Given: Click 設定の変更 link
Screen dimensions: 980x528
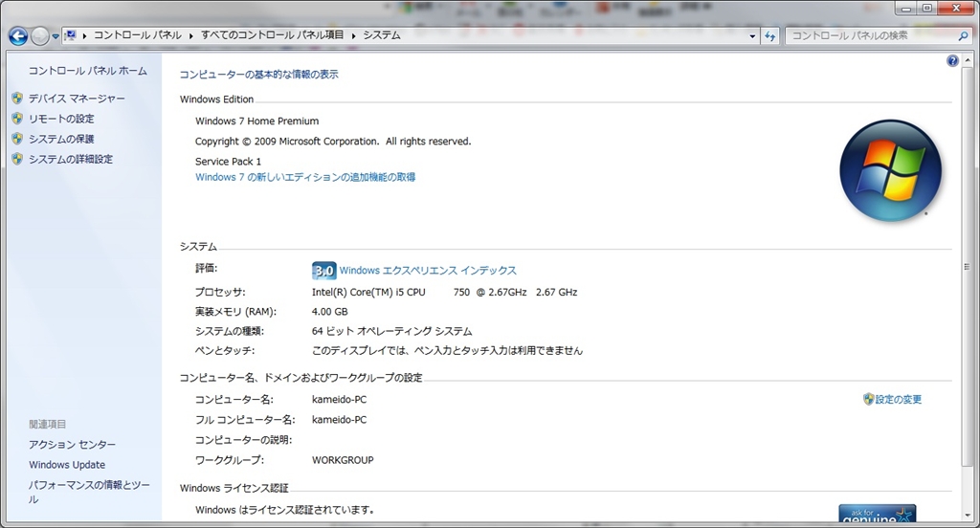Looking at the screenshot, I should point(898,399).
